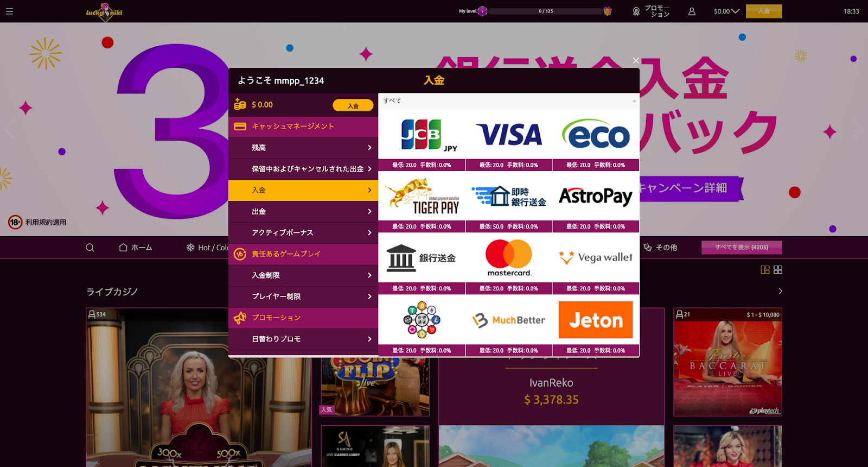Choose the mastercard payment method
The width and height of the screenshot is (868, 467).
pos(509,264)
